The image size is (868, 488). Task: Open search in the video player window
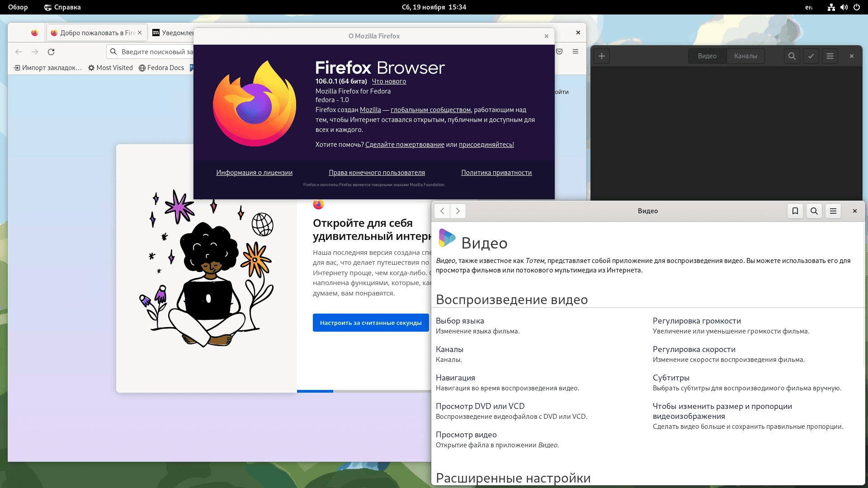[792, 56]
